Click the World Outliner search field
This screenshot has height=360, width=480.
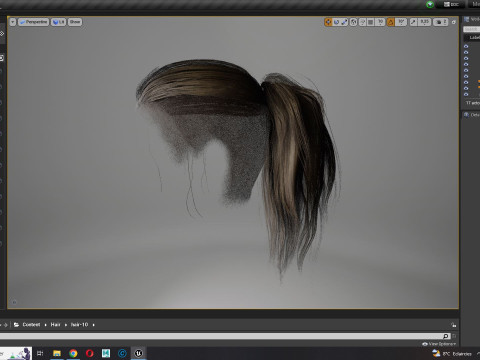click(471, 29)
